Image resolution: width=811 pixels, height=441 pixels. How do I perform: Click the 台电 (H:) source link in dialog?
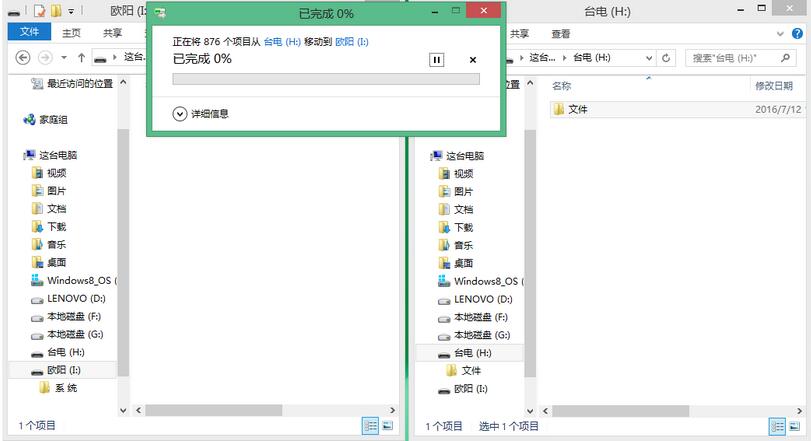coord(282,42)
